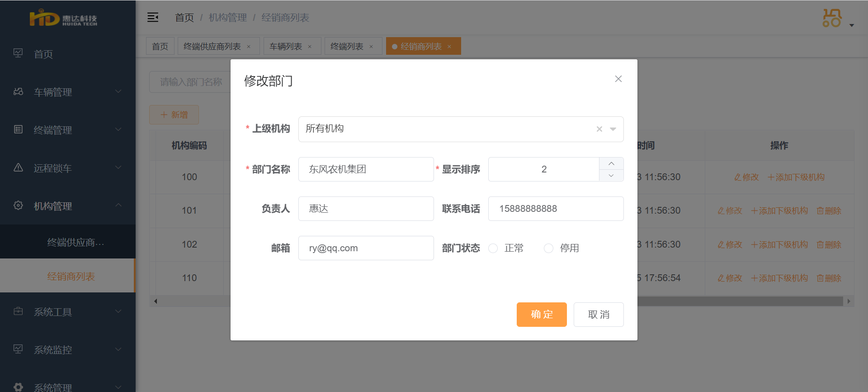The height and width of the screenshot is (392, 868).
Task: Click 添加下级机构 in the row 100
Action: 796,177
